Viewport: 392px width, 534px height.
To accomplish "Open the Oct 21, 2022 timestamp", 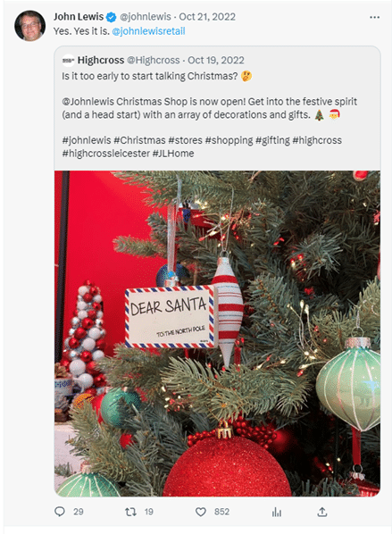I will point(207,17).
